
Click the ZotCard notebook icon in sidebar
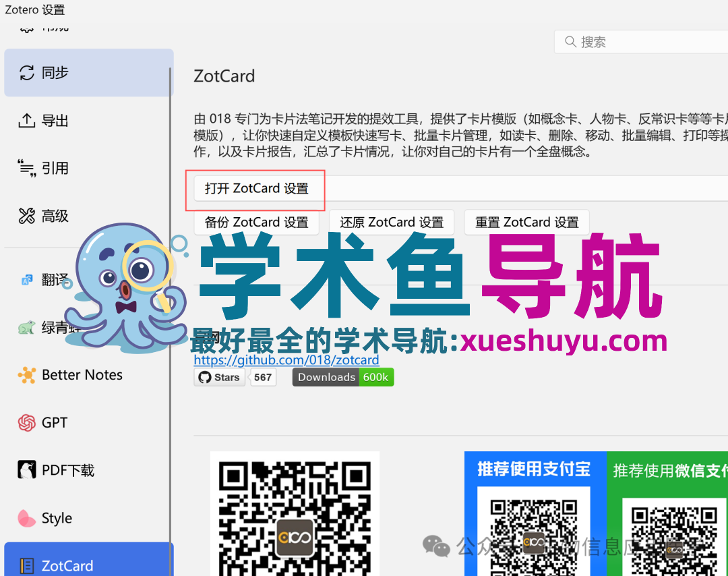point(27,566)
